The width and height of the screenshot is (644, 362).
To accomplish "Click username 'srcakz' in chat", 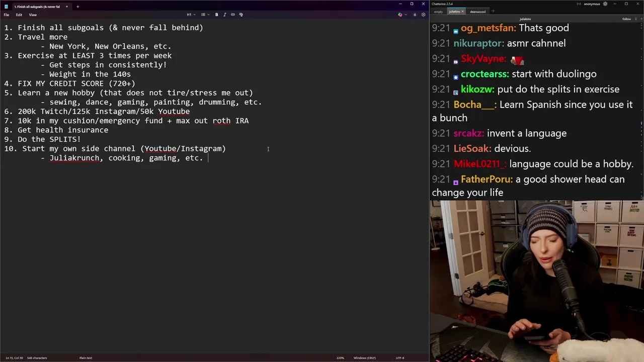I will coord(468,133).
